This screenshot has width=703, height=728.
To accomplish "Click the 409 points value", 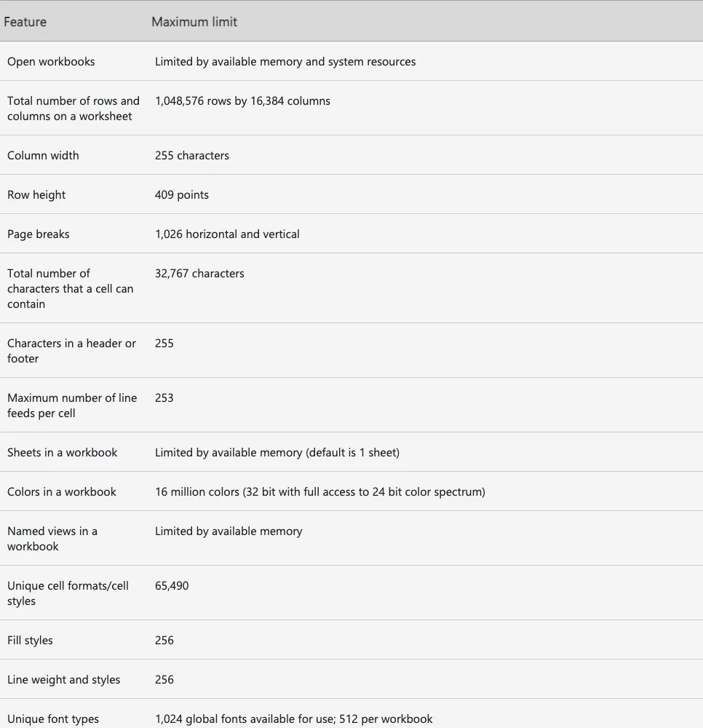I will tap(182, 195).
